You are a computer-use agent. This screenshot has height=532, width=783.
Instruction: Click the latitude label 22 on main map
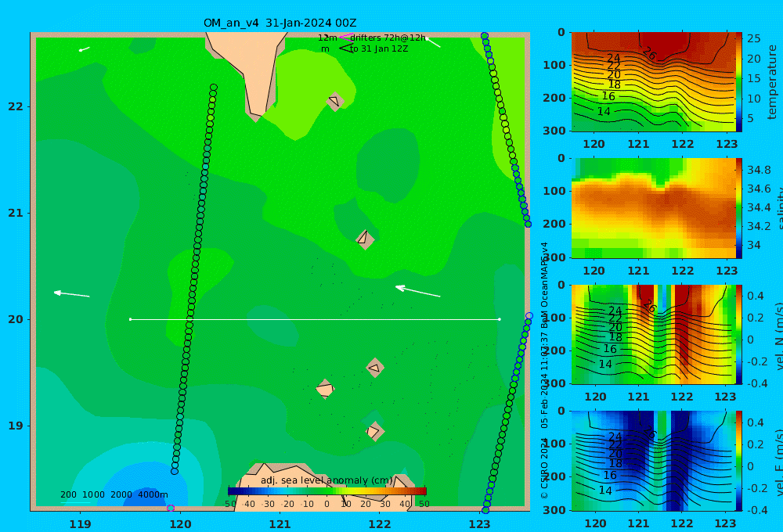[16, 107]
